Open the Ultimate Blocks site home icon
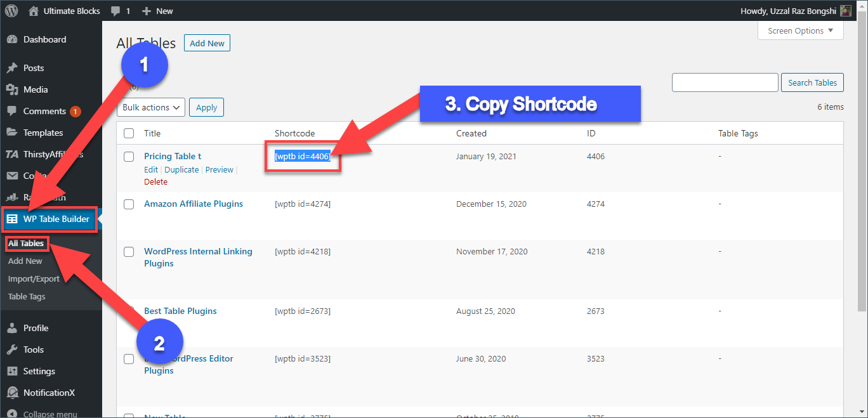This screenshot has height=418, width=868. tap(33, 11)
